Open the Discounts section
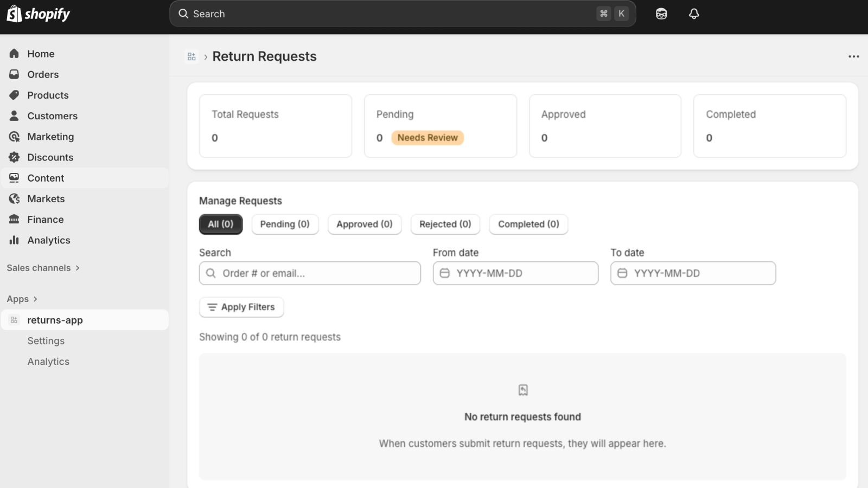 point(50,157)
